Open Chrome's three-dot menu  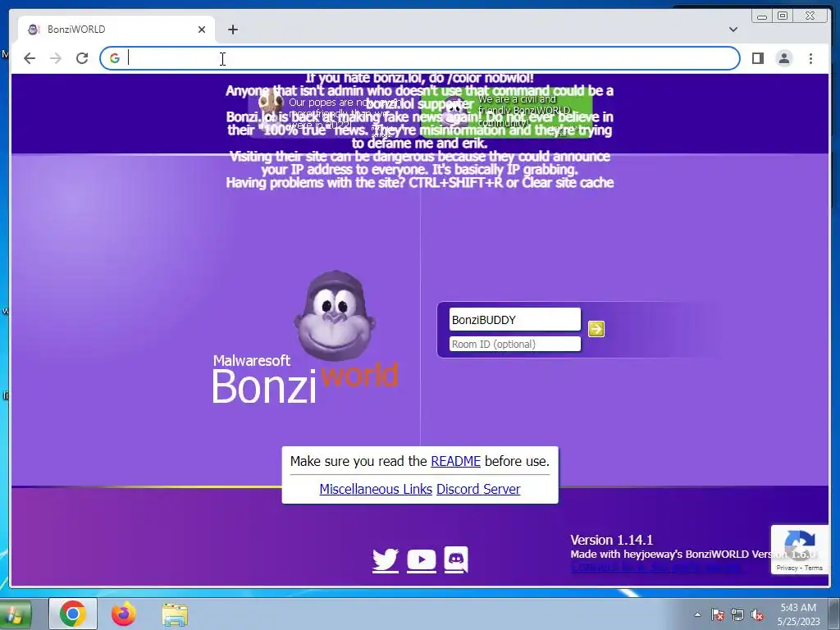point(810,58)
